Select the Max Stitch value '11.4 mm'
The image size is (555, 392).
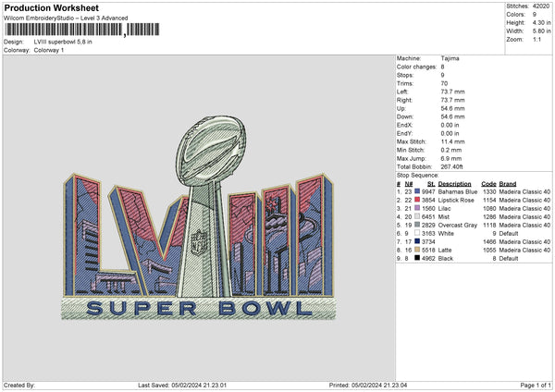pyautogui.click(x=452, y=141)
